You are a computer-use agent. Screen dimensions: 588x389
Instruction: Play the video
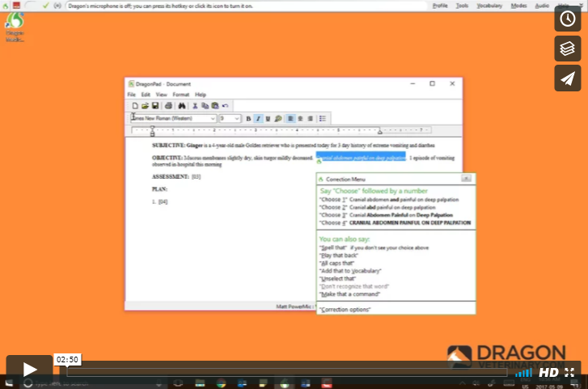click(29, 370)
